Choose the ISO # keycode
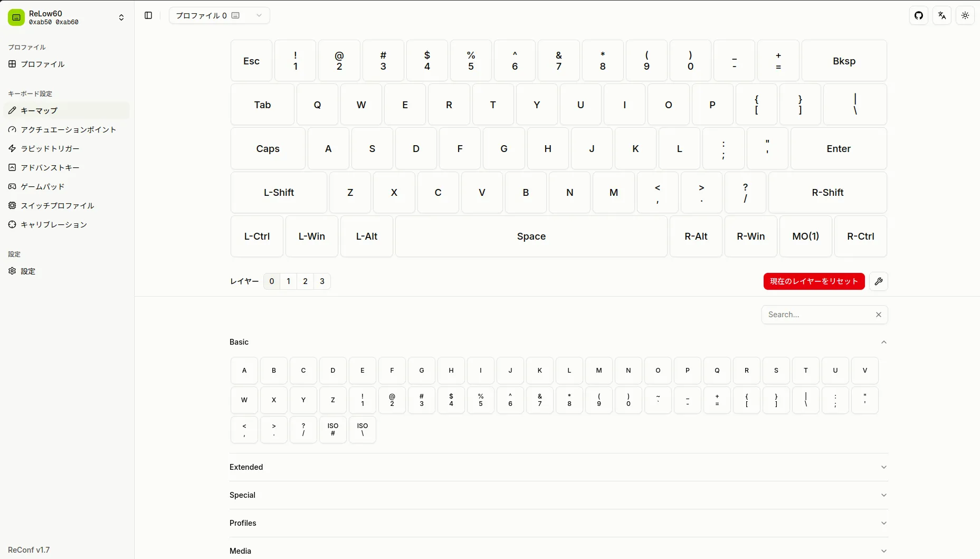 pyautogui.click(x=333, y=430)
